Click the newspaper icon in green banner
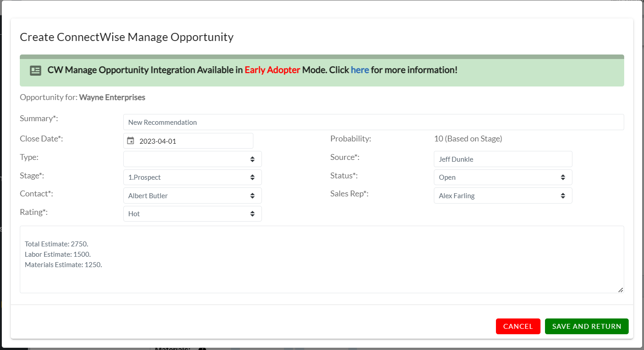 coord(36,70)
